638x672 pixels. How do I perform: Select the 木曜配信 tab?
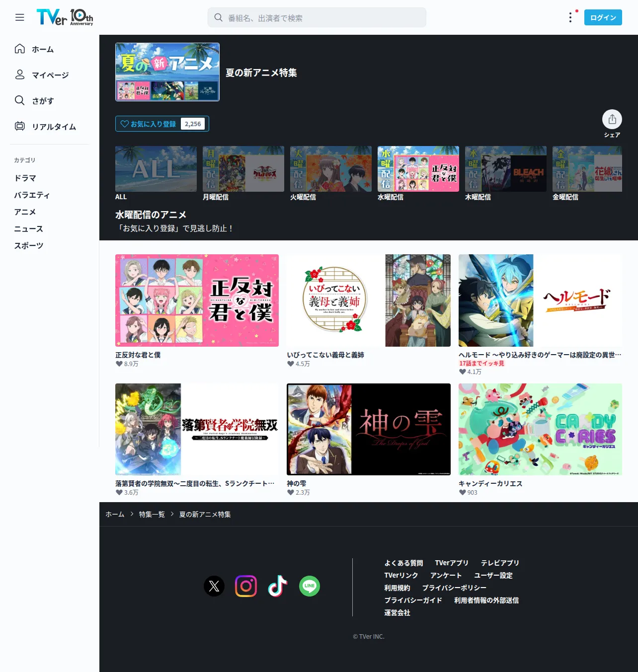[506, 173]
